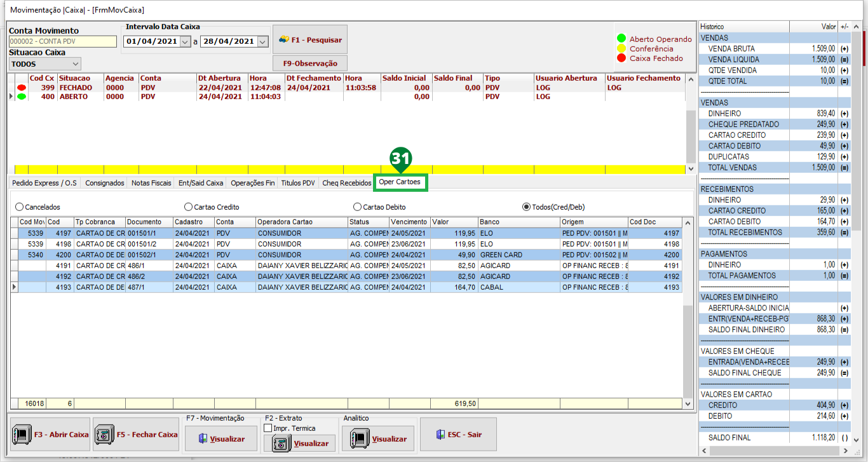Click Visualizar under Analitico
The height and width of the screenshot is (462, 868).
click(378, 438)
